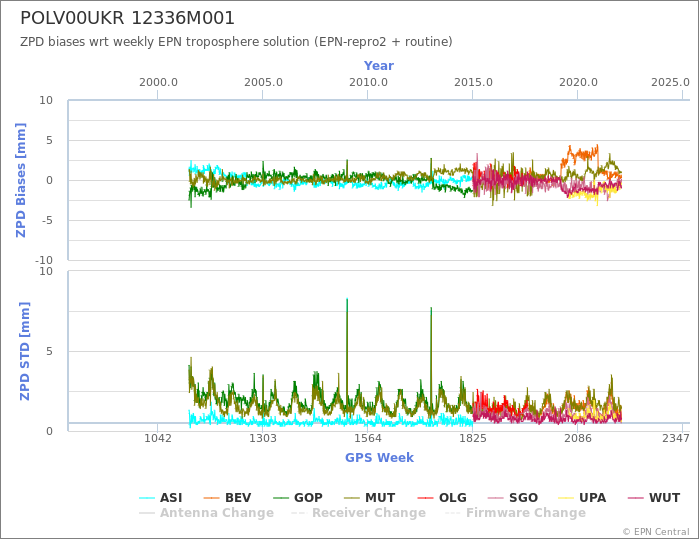Viewport: 700px width, 540px height.
Task: Hide the MUT series via legend
Action: (x=370, y=498)
